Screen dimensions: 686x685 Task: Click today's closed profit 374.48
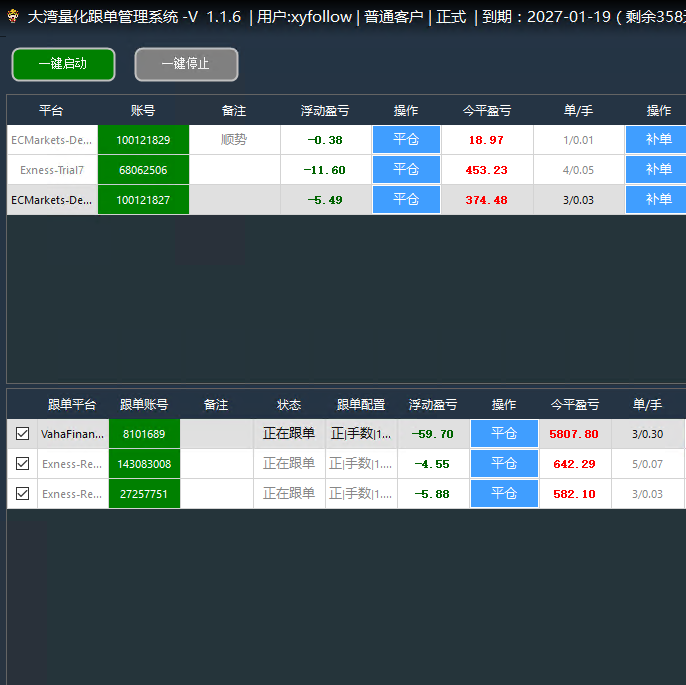[x=486, y=200]
